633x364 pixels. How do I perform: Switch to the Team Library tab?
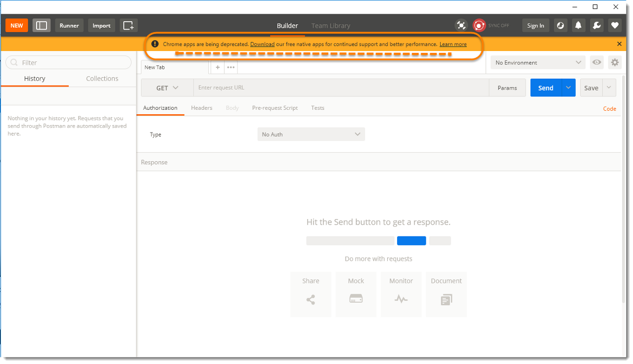[331, 26]
